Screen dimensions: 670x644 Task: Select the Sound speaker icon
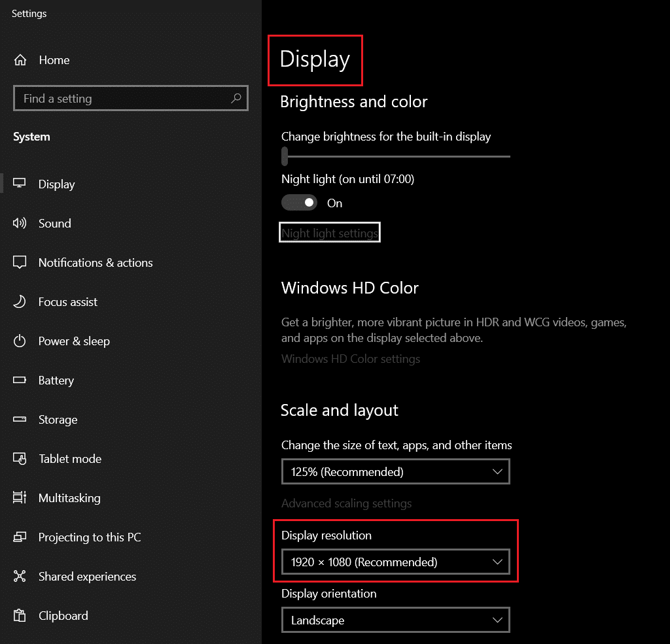point(20,224)
